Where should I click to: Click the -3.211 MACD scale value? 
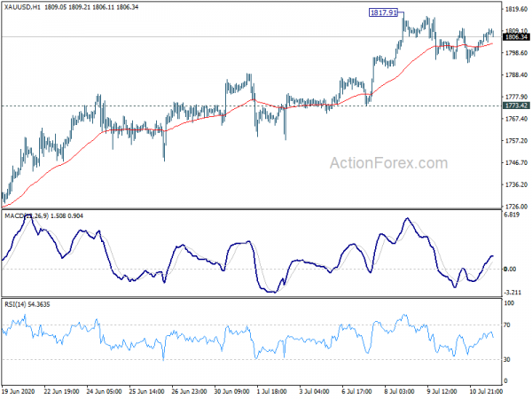[512, 292]
